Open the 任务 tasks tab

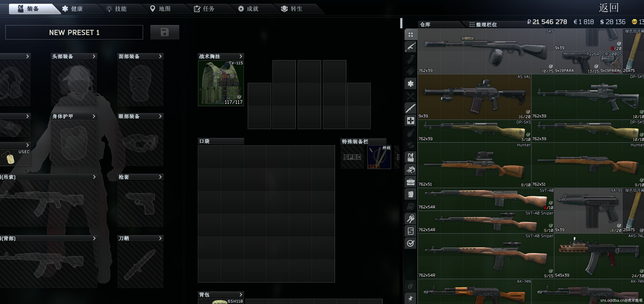point(204,9)
